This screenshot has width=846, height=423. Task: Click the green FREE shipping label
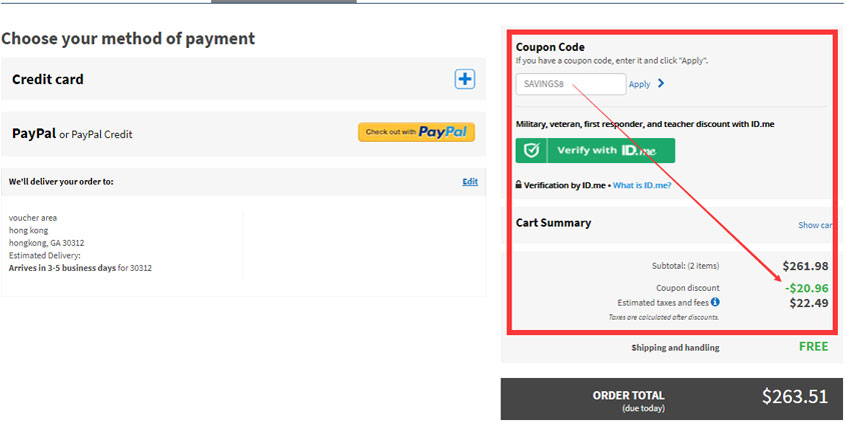click(813, 347)
